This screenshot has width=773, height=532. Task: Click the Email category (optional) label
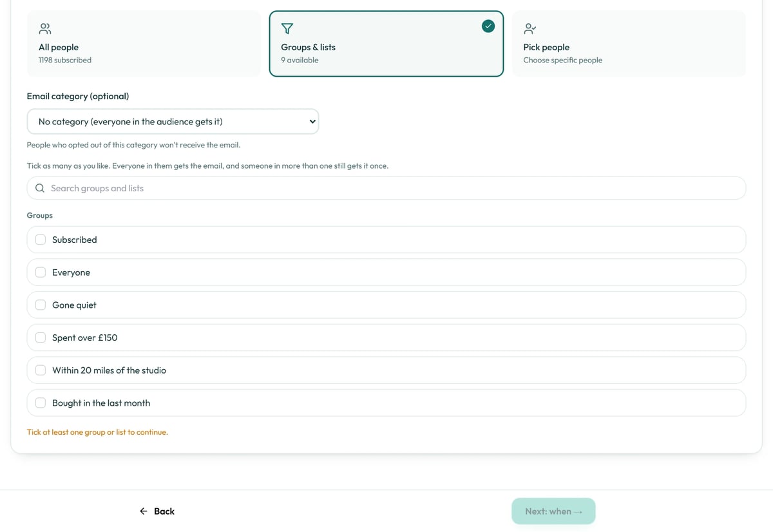tap(78, 96)
